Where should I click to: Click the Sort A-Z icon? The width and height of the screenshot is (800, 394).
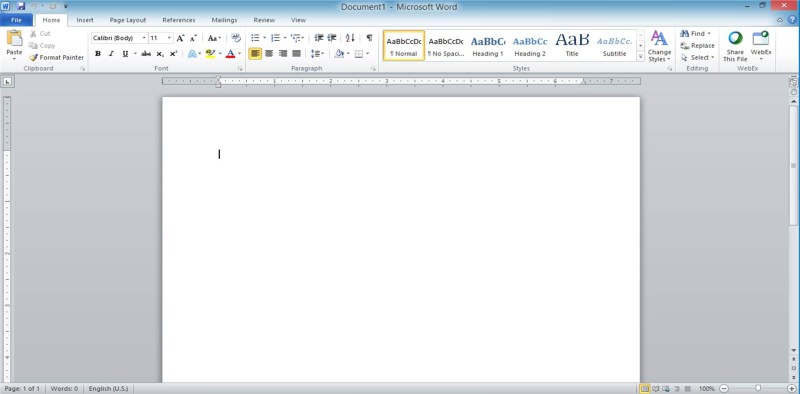pyautogui.click(x=350, y=38)
